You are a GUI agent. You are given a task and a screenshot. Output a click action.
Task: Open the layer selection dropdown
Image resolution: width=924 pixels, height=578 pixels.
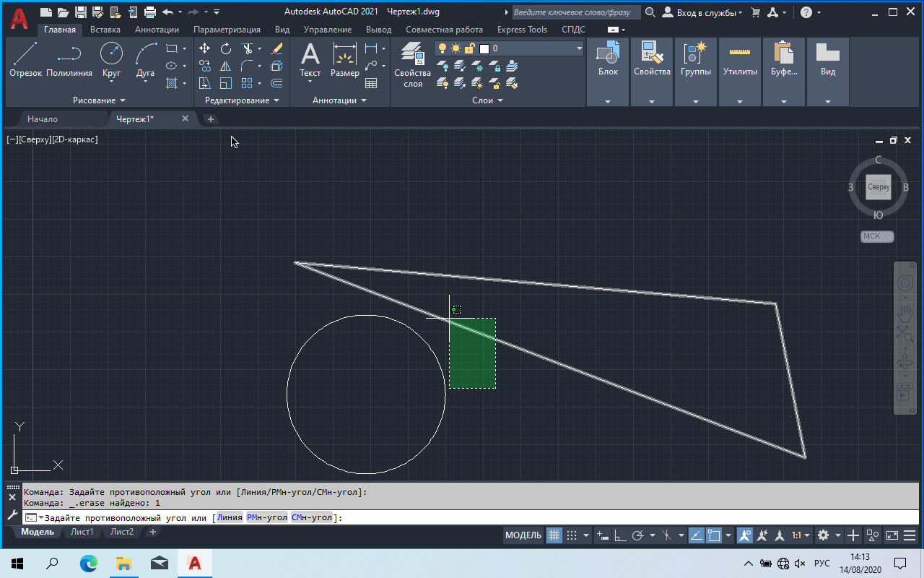click(x=579, y=48)
